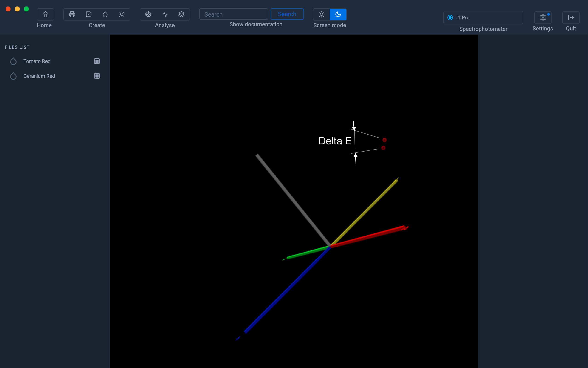Click the lower red sample point

tap(383, 148)
